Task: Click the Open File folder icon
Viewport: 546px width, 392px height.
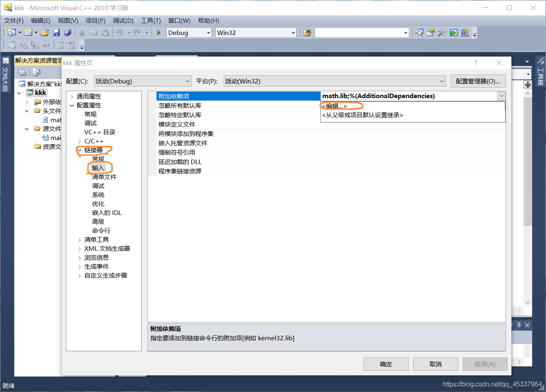Action: click(x=45, y=33)
